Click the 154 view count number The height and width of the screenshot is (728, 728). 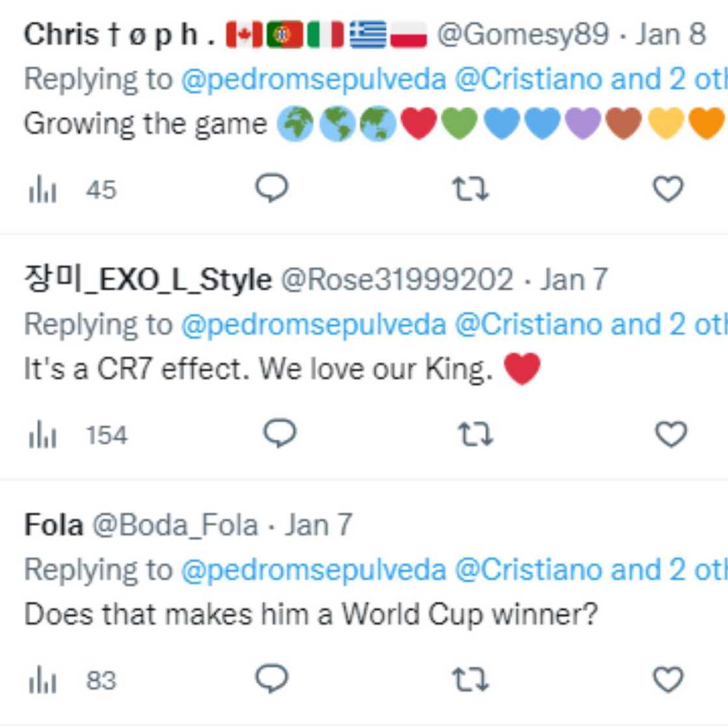click(108, 434)
